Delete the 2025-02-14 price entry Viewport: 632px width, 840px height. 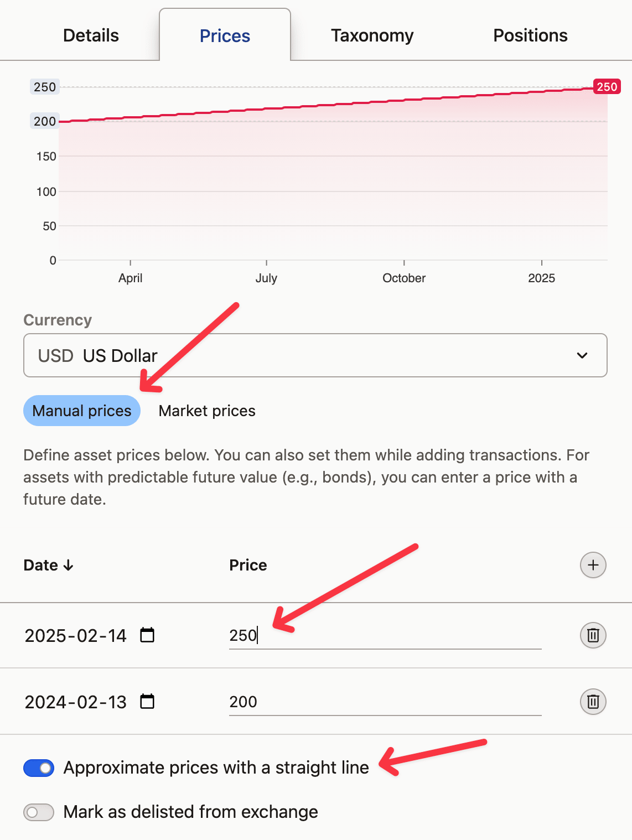(x=593, y=635)
